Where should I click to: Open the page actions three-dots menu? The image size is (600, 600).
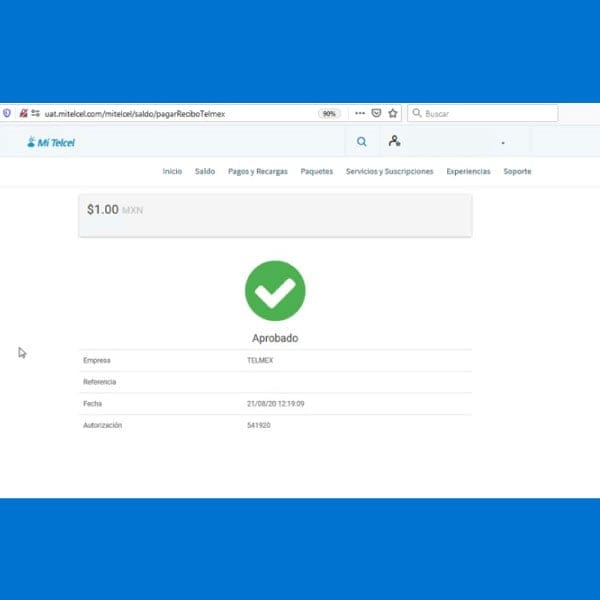point(360,113)
